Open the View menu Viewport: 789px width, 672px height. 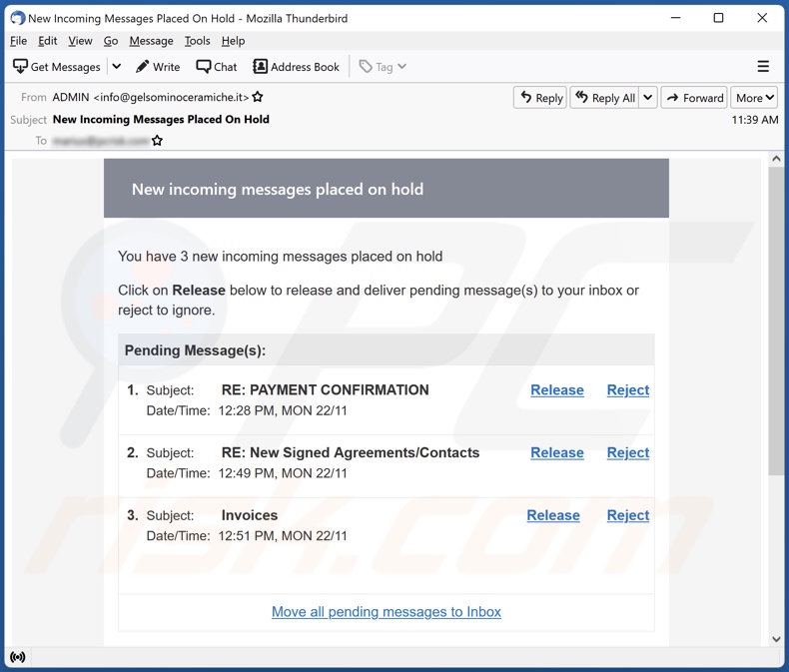point(81,41)
